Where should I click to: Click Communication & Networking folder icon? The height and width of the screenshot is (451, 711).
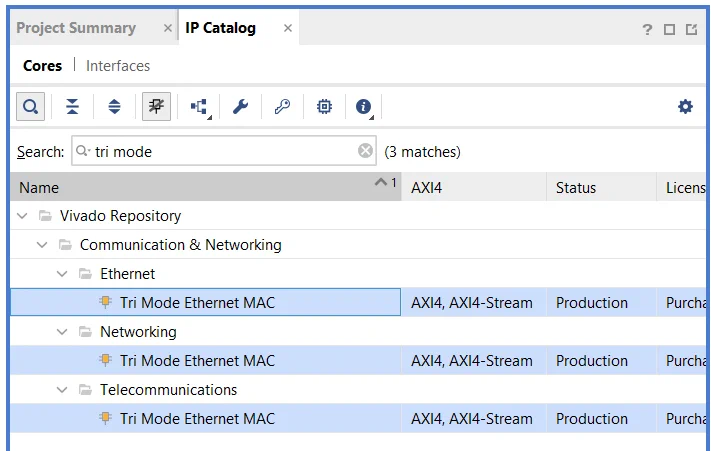[65, 245]
